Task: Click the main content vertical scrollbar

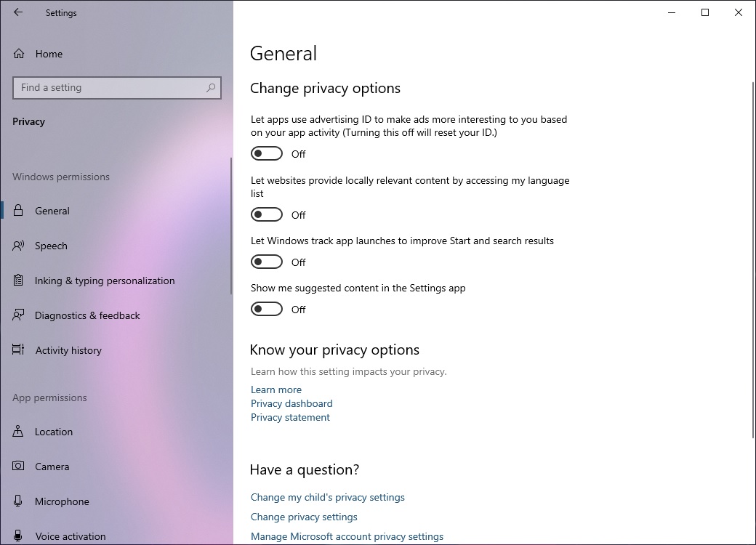Action: click(754, 260)
